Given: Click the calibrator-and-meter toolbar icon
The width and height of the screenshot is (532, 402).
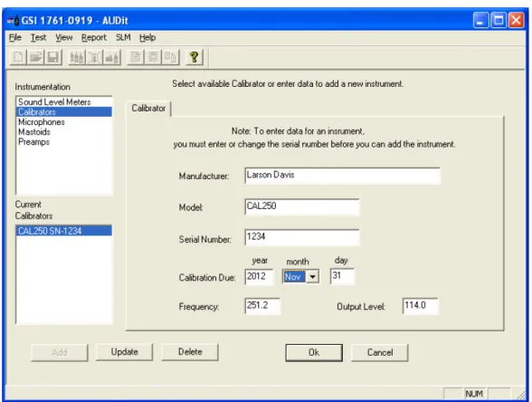Looking at the screenshot, I should tap(112, 57).
